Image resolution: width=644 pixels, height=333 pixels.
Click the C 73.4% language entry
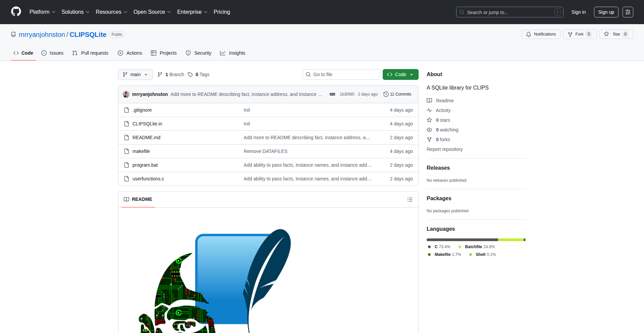(439, 247)
